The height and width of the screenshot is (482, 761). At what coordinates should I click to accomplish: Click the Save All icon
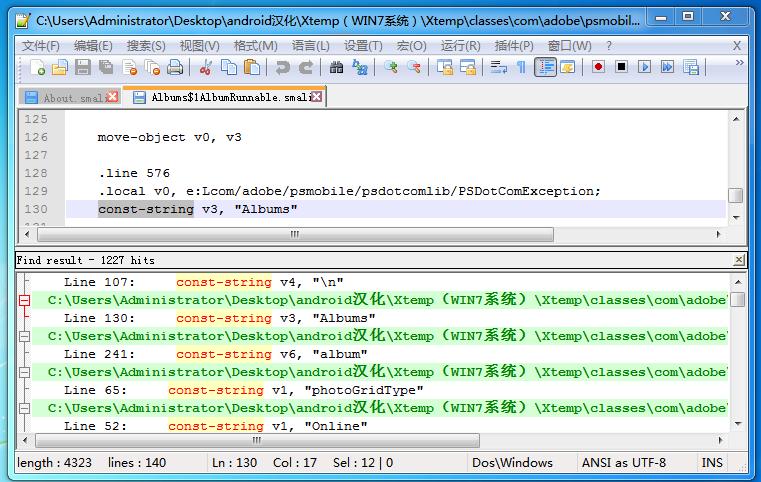tap(106, 67)
